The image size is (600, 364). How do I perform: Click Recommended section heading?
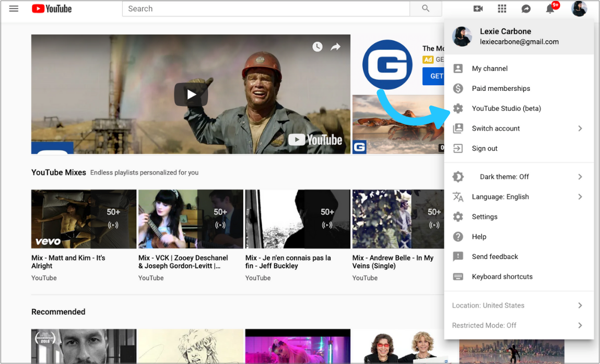tap(58, 312)
